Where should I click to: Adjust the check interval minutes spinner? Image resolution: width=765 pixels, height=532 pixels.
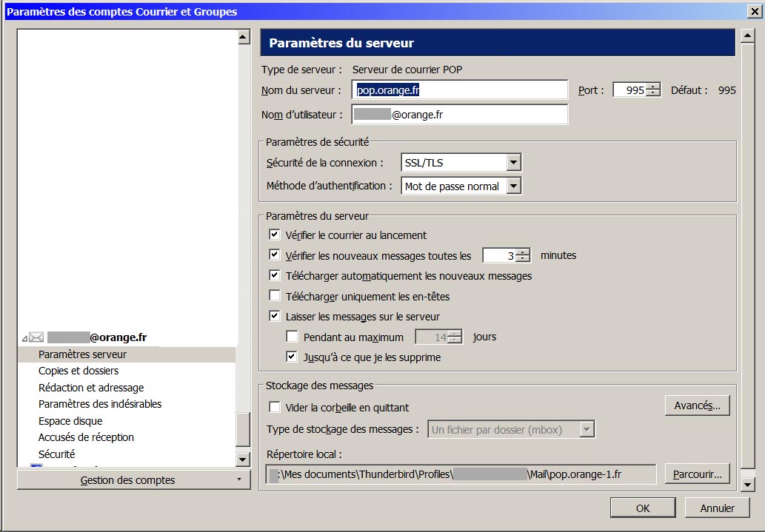pos(523,255)
